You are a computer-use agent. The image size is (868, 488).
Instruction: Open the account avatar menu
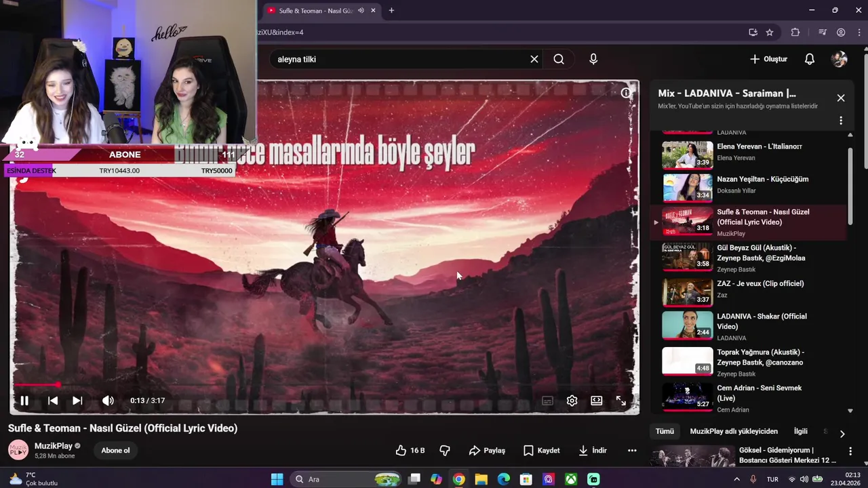[x=839, y=59]
